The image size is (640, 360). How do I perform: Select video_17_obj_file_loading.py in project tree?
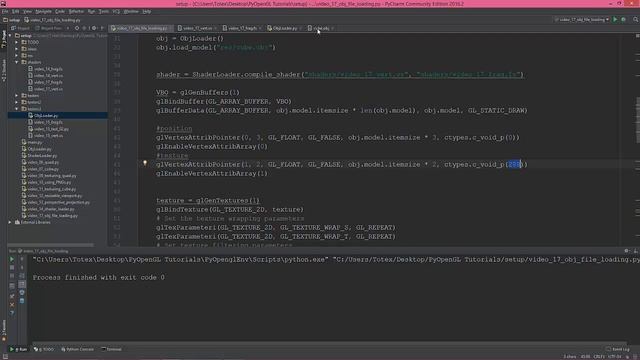tap(49, 216)
